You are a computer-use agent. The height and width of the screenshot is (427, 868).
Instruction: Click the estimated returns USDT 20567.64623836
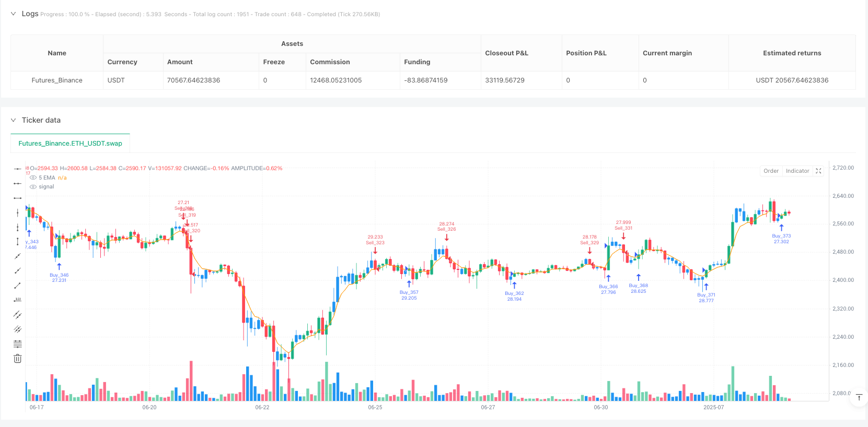click(x=792, y=80)
